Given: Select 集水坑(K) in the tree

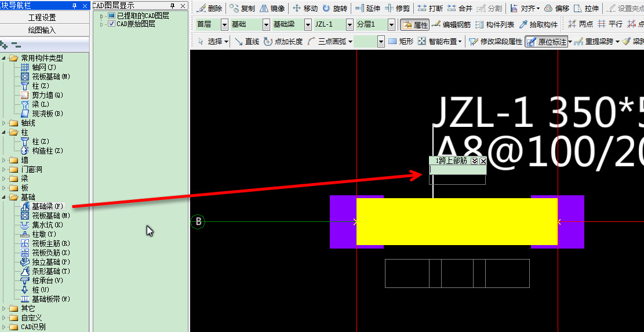Looking at the screenshot, I should 42,225.
